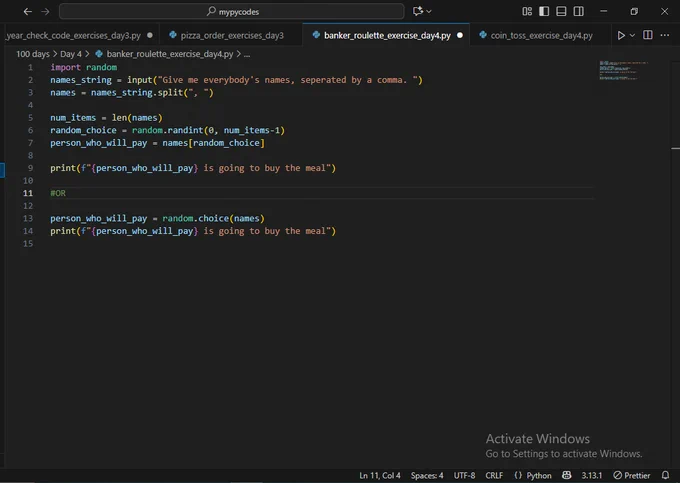
Task: Toggle the primary side bar
Action: tap(544, 11)
